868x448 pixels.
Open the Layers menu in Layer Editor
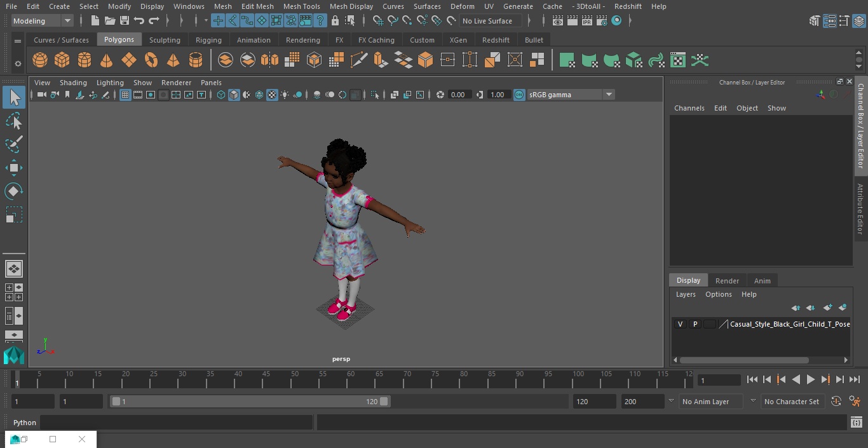point(686,294)
